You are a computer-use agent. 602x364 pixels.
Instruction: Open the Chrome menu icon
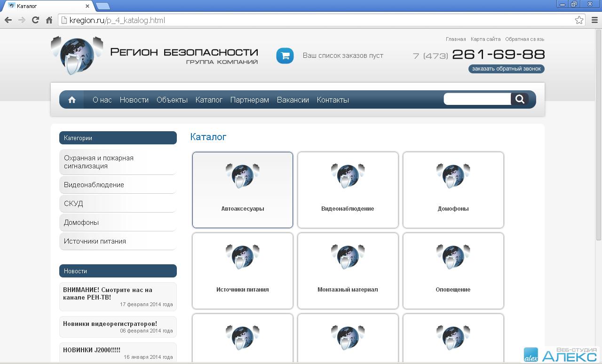(x=594, y=20)
